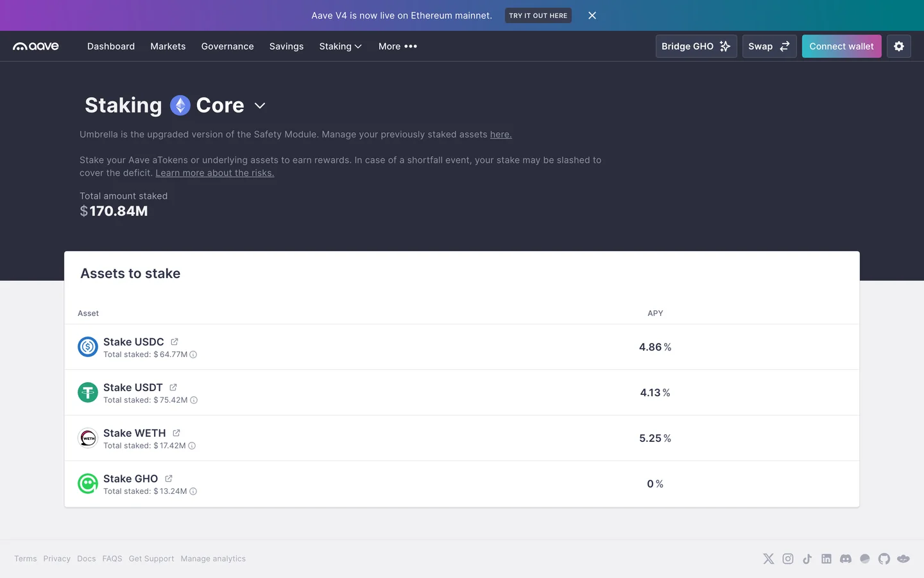Image resolution: width=924 pixels, height=578 pixels.
Task: Show info tooltip for USDT total staked
Action: (194, 400)
